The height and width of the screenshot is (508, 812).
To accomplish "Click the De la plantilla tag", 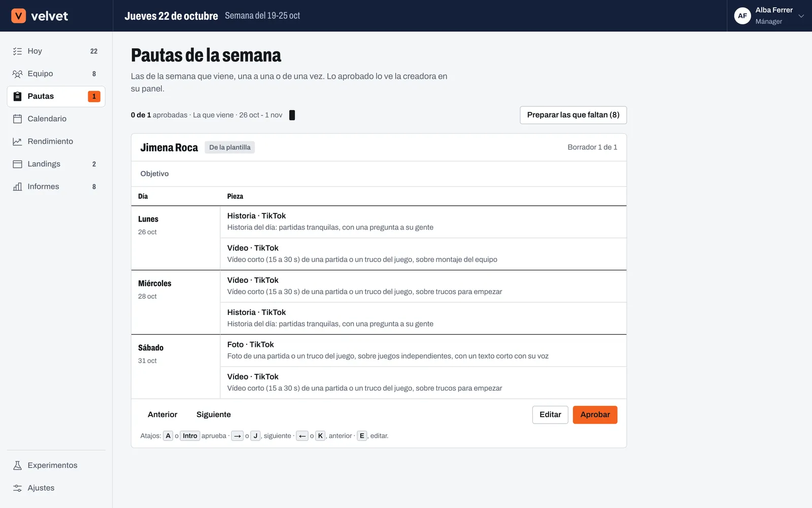I will (x=230, y=147).
